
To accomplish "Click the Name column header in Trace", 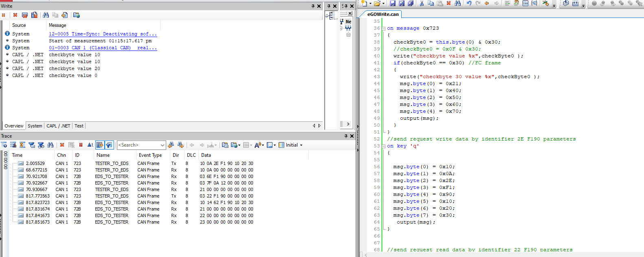I will pyautogui.click(x=114, y=155).
